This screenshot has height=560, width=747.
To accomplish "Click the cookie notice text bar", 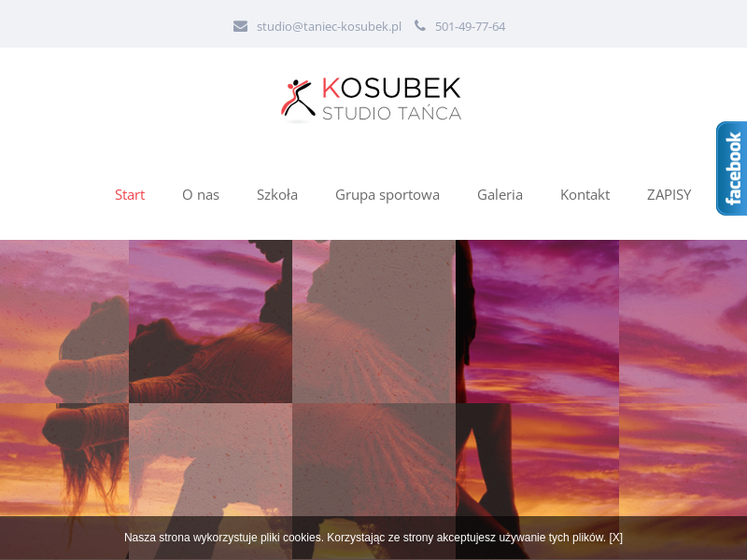I will (373, 538).
